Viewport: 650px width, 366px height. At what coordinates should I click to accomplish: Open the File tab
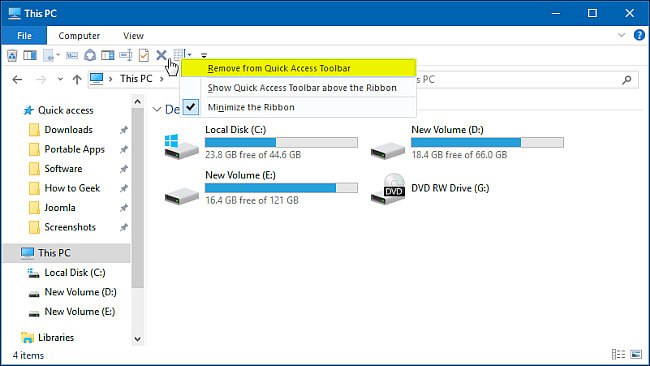(24, 36)
